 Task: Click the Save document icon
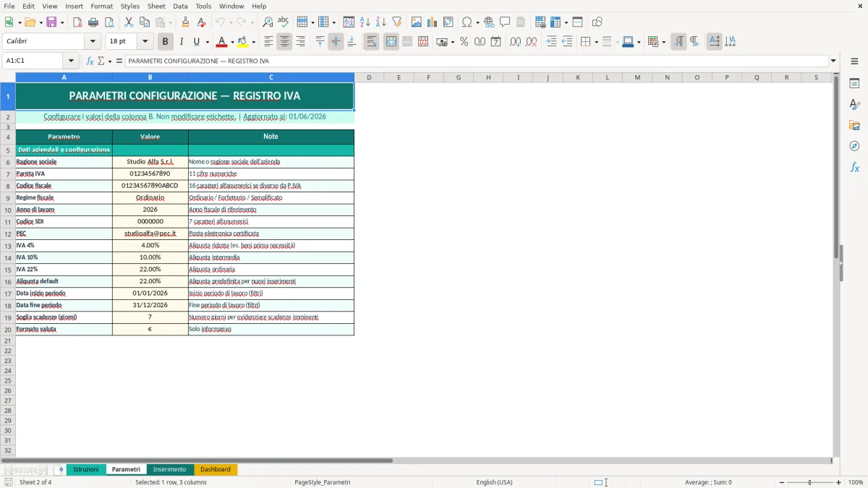click(x=51, y=22)
